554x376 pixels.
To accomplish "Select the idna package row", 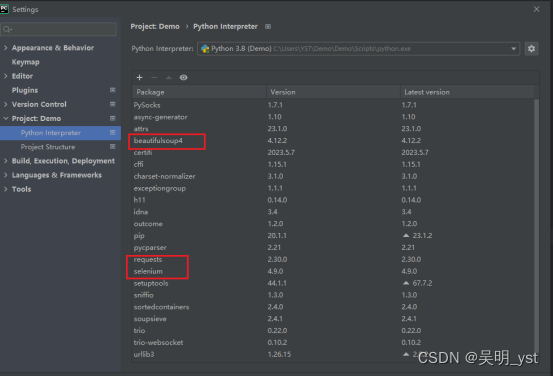I will pos(333,212).
